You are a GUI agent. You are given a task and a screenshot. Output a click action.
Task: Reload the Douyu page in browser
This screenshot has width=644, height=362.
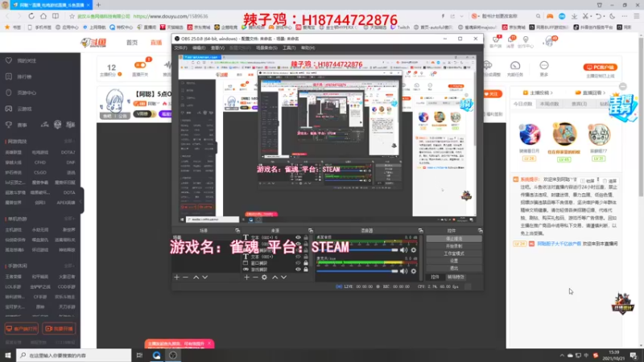pos(31,16)
